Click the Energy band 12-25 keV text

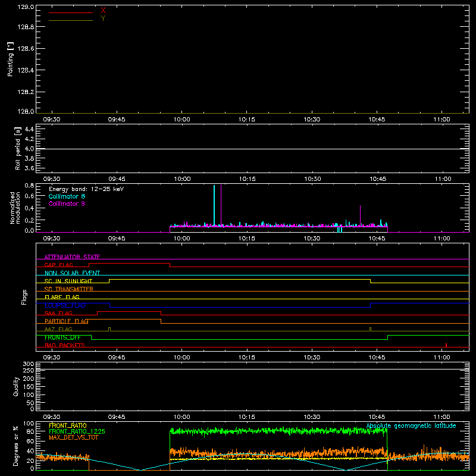pos(86,189)
